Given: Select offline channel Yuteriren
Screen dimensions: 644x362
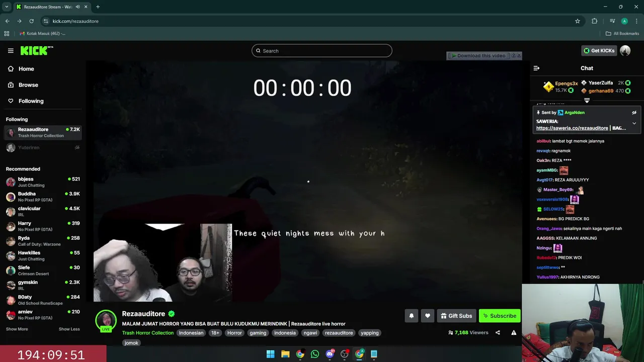Looking at the screenshot, I should click(x=43, y=148).
